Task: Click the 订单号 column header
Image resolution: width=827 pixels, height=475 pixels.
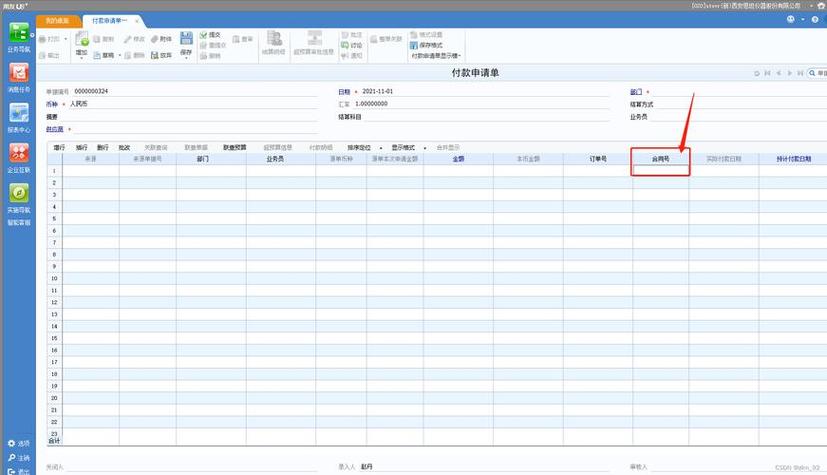Action: click(x=598, y=159)
